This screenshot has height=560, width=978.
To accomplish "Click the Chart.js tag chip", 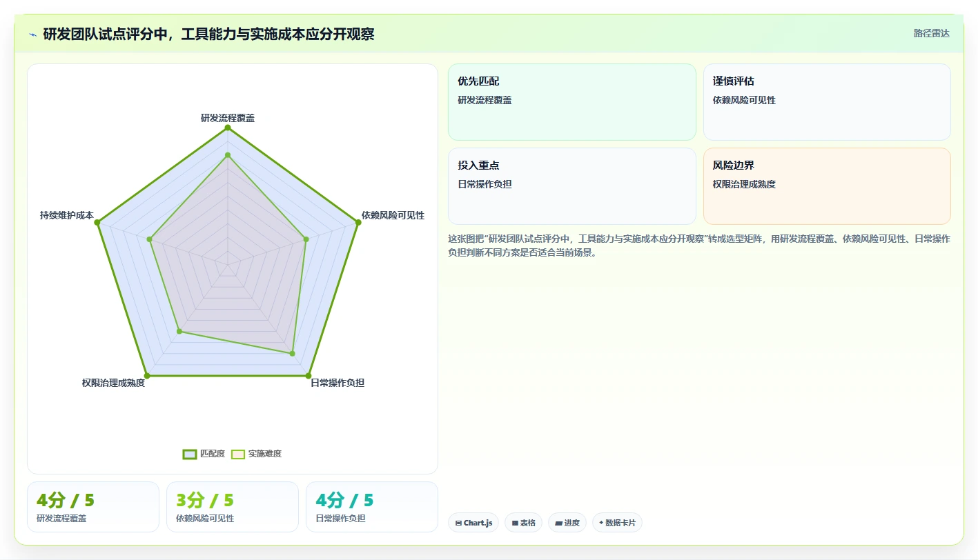I will tap(473, 523).
